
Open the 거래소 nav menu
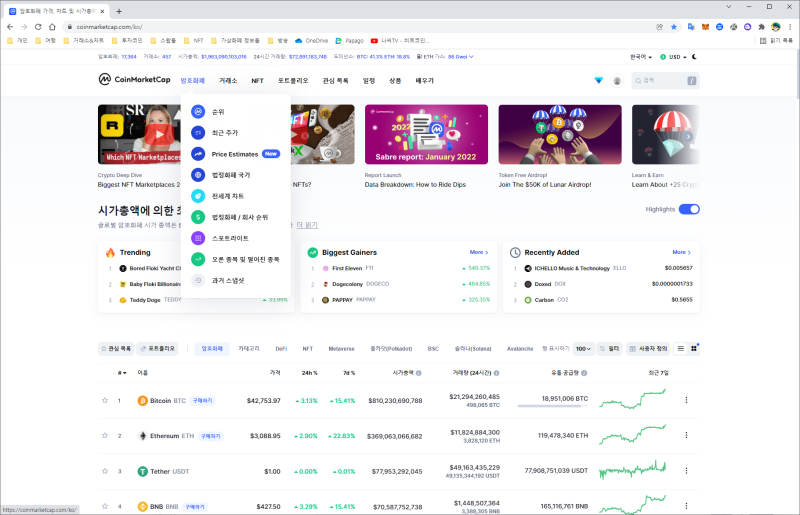228,81
